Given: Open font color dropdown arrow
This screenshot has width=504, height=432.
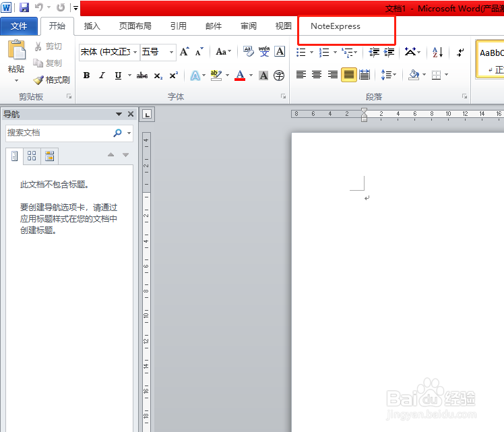Looking at the screenshot, I should [x=251, y=75].
